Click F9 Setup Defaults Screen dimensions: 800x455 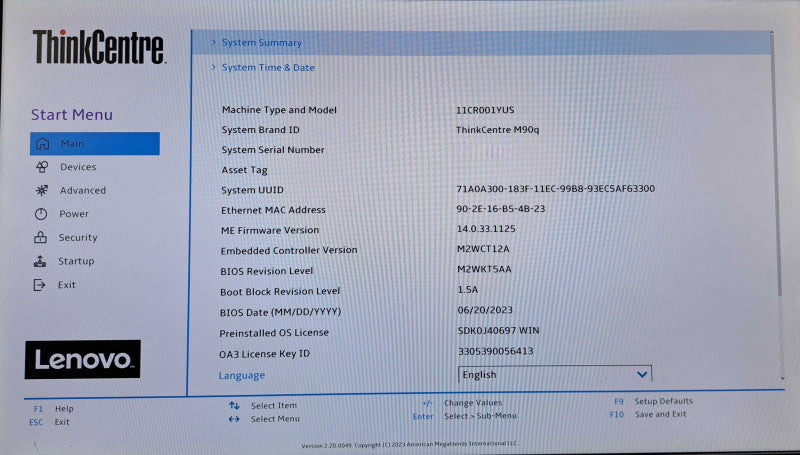653,401
